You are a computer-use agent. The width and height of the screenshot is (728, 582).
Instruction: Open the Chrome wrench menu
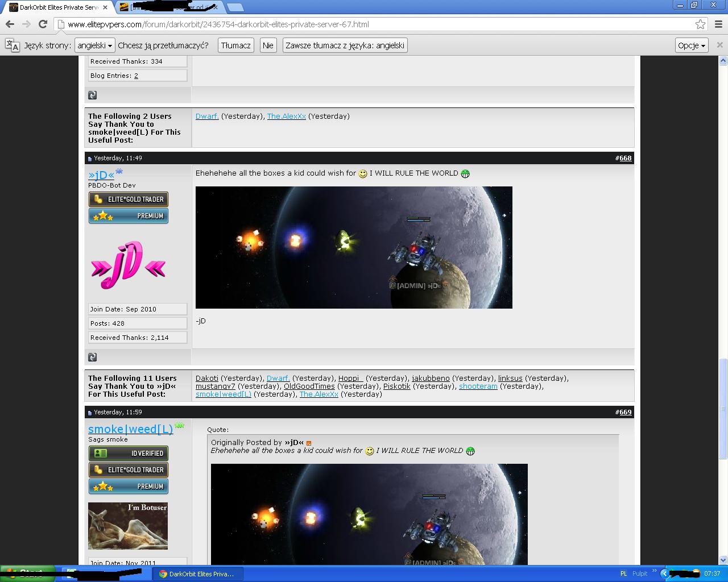pos(718,24)
